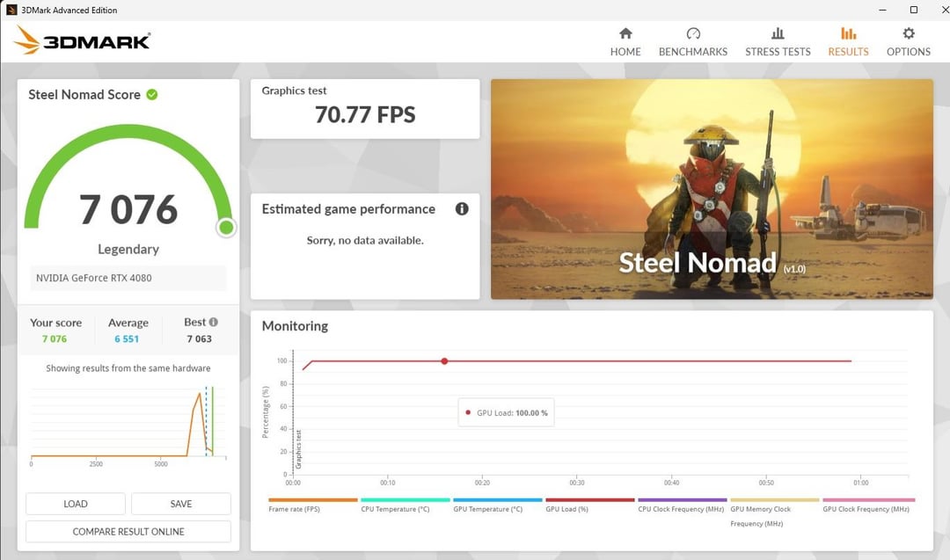Maximize the 3DMark window
950x560 pixels.
point(914,10)
